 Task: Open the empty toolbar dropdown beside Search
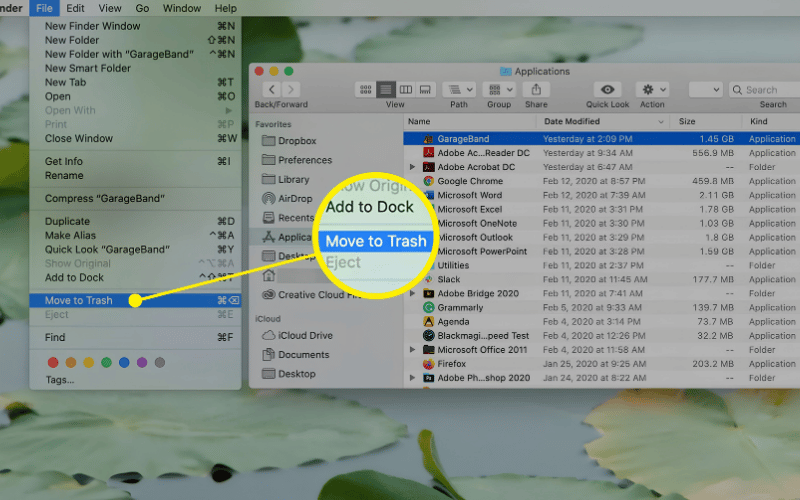point(706,90)
